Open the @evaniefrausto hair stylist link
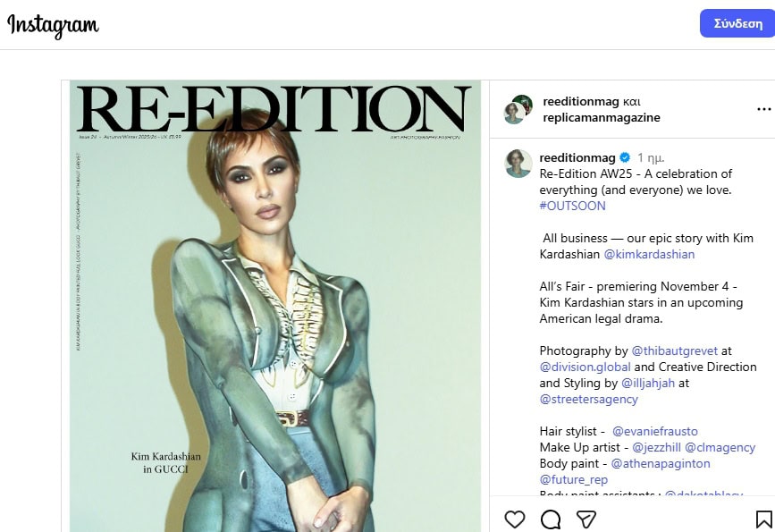Screen dimensions: 775x532 (x=655, y=431)
